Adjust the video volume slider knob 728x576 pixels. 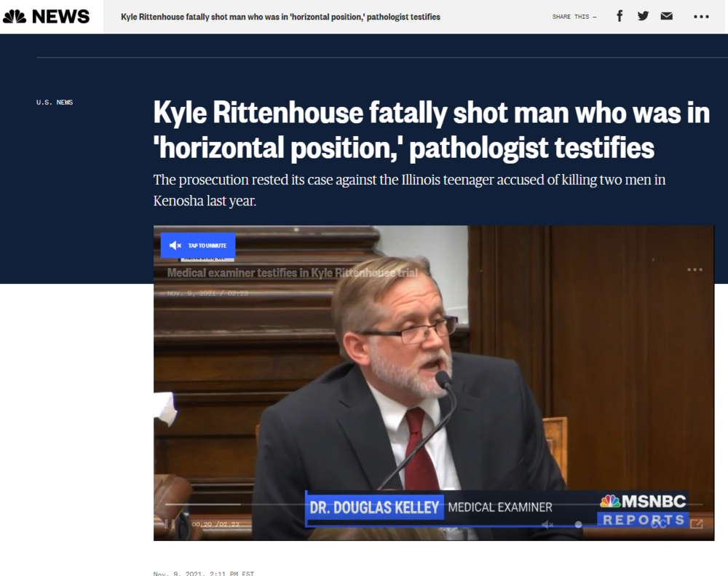[x=578, y=524]
